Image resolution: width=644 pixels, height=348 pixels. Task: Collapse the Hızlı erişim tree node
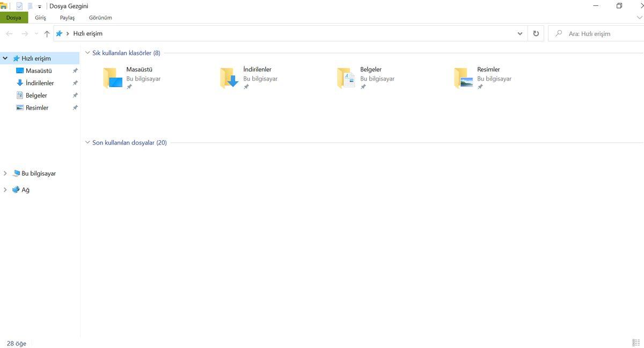[x=5, y=58]
